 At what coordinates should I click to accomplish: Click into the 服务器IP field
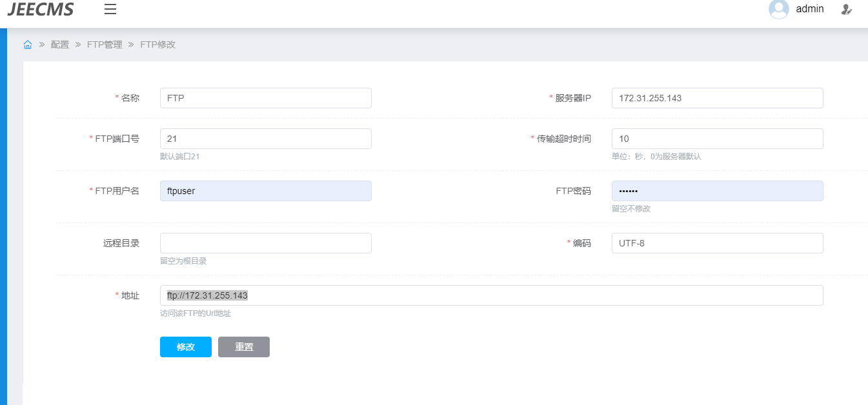point(717,98)
